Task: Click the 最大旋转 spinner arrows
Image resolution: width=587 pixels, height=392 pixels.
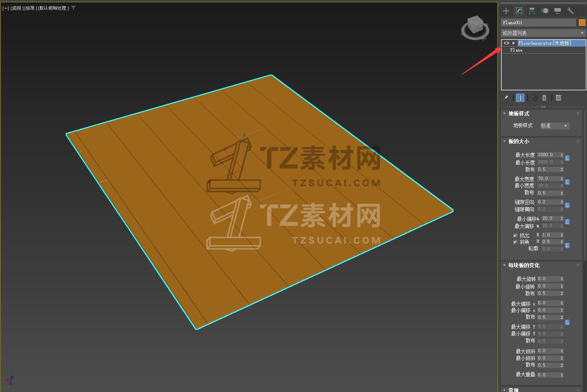Action: pos(562,279)
